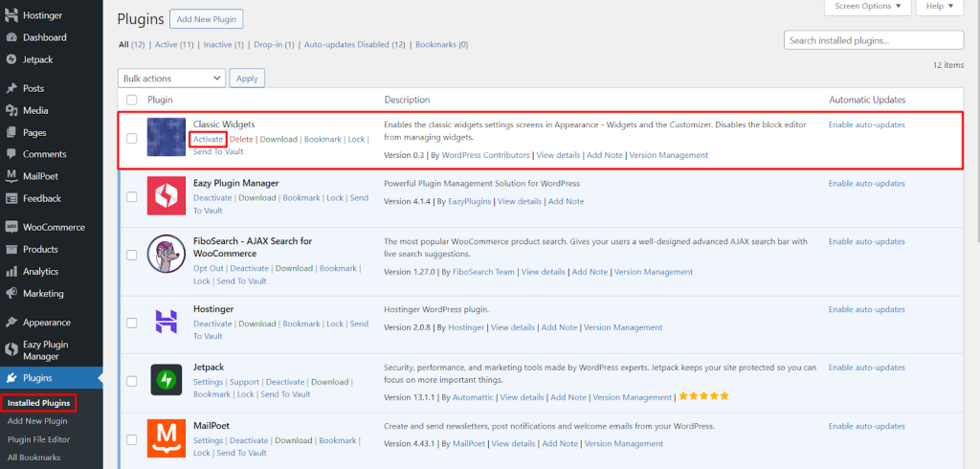Image resolution: width=980 pixels, height=469 pixels.
Task: Filter by Inactive plugins
Action: coord(224,44)
